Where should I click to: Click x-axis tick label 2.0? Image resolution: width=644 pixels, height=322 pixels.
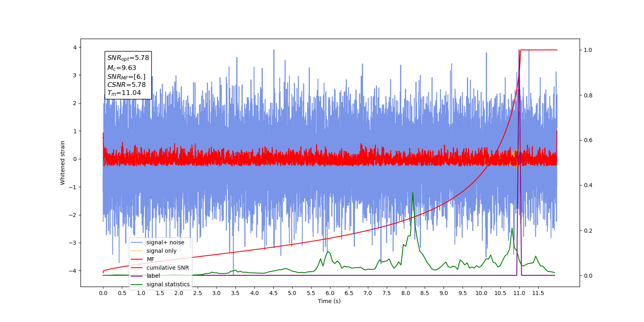tap(179, 293)
